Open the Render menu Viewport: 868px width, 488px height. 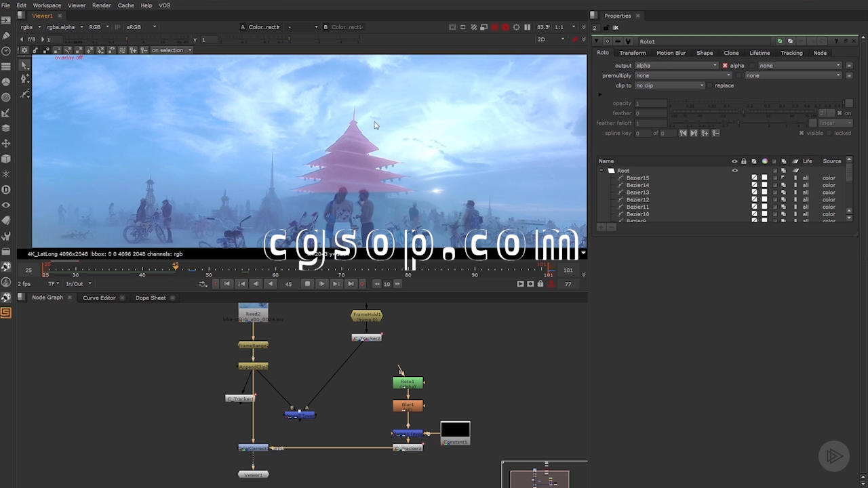coord(101,5)
